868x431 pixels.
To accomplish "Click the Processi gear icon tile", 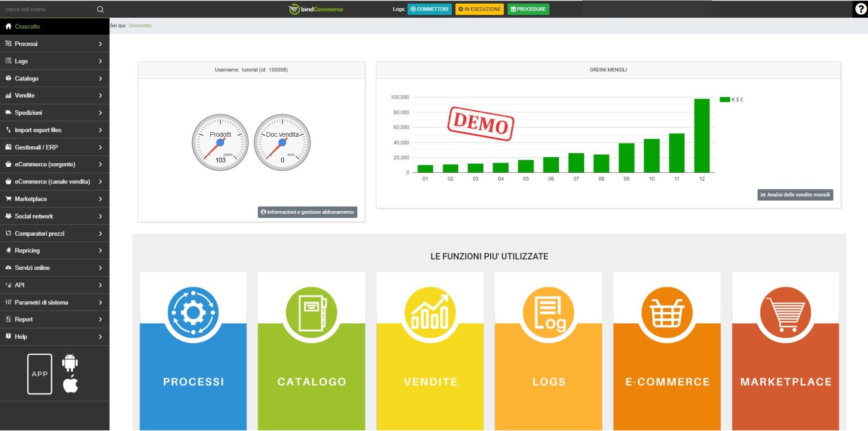I will click(193, 313).
